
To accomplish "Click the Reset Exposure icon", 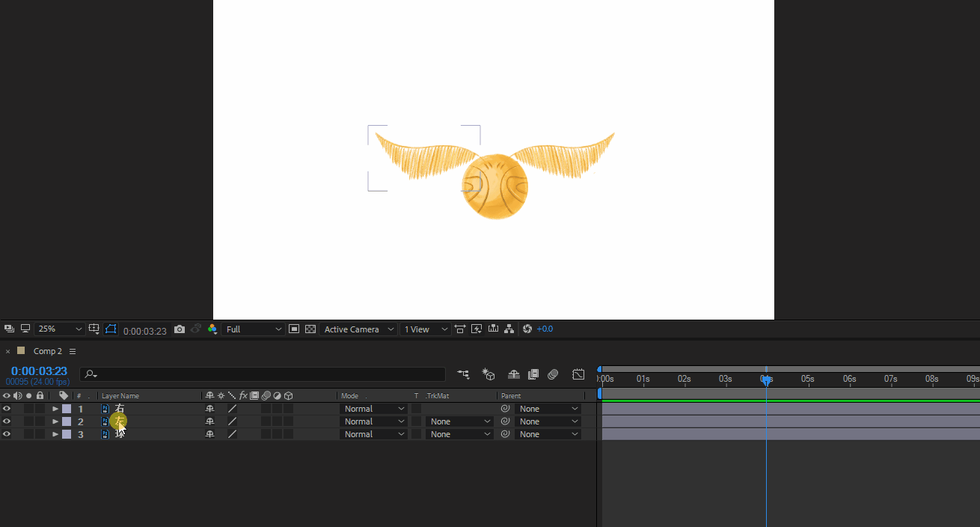I will [x=527, y=329].
